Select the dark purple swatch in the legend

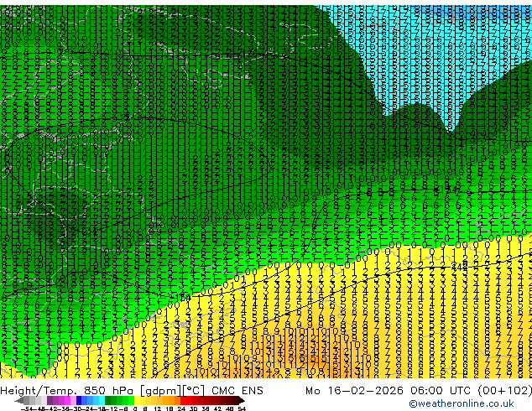(50, 400)
